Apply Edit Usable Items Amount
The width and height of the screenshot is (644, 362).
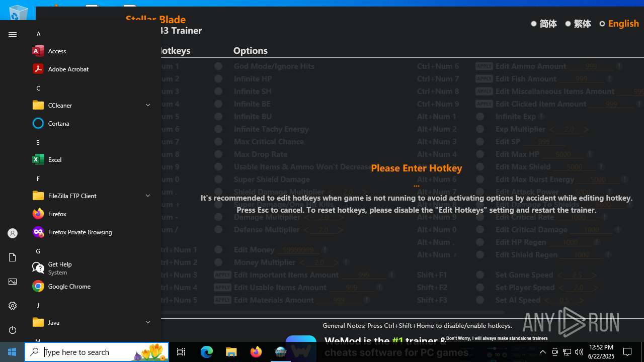pyautogui.click(x=222, y=287)
